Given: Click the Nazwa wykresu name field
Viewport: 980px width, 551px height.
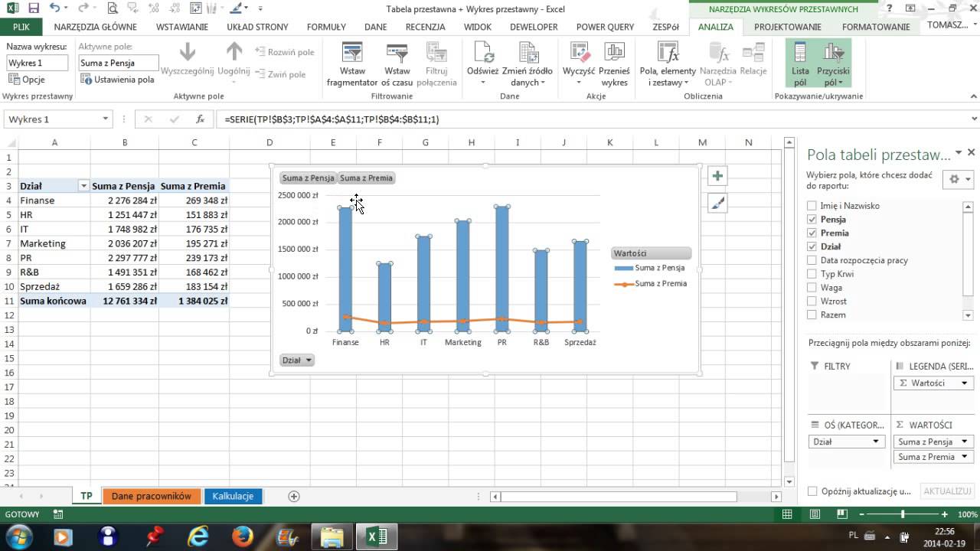Looking at the screenshot, I should (x=37, y=63).
